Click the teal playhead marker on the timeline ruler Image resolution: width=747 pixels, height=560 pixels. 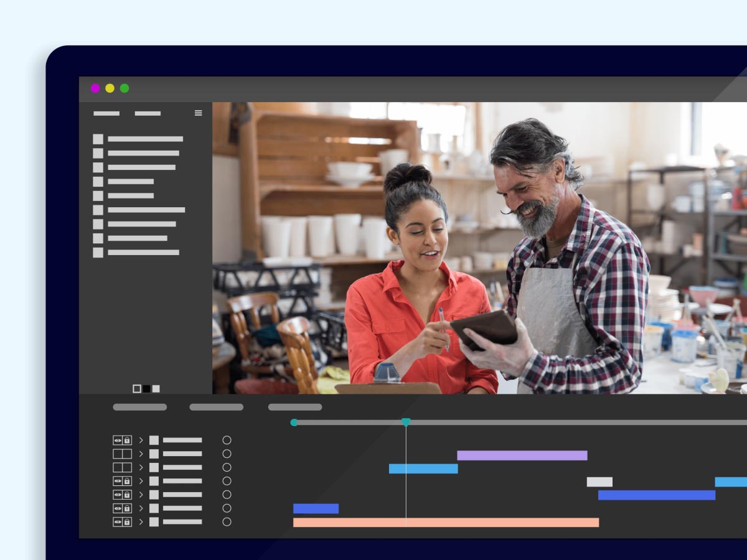(x=406, y=422)
